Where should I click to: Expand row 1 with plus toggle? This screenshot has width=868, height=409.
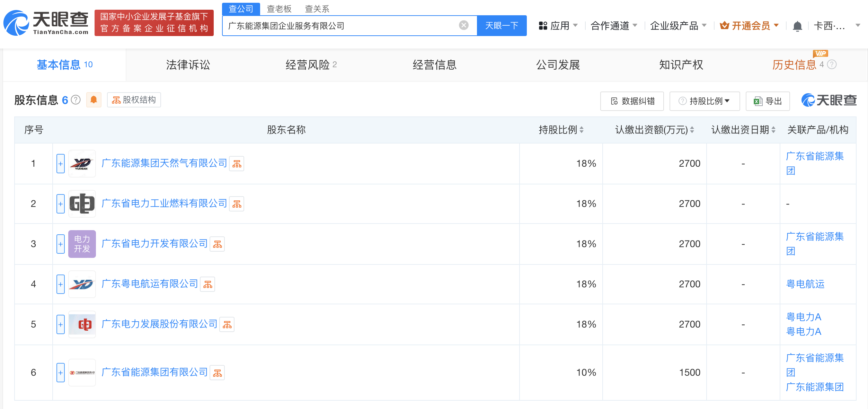pos(61,164)
